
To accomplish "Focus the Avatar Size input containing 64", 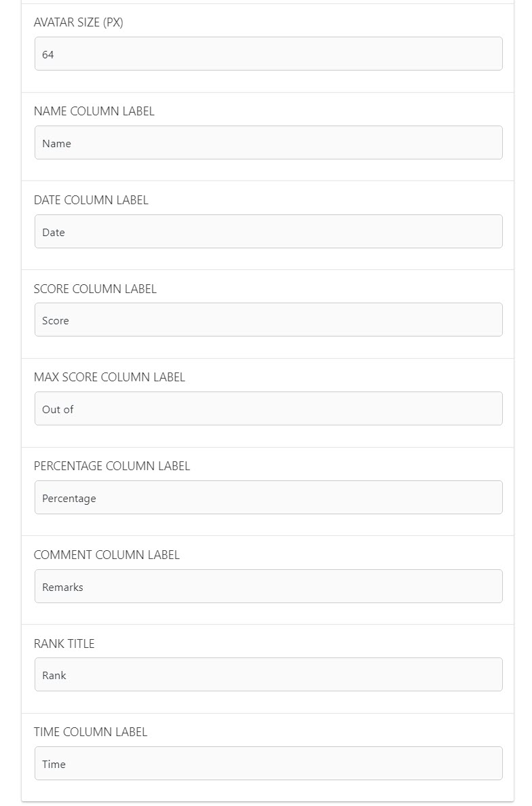I will [268, 54].
